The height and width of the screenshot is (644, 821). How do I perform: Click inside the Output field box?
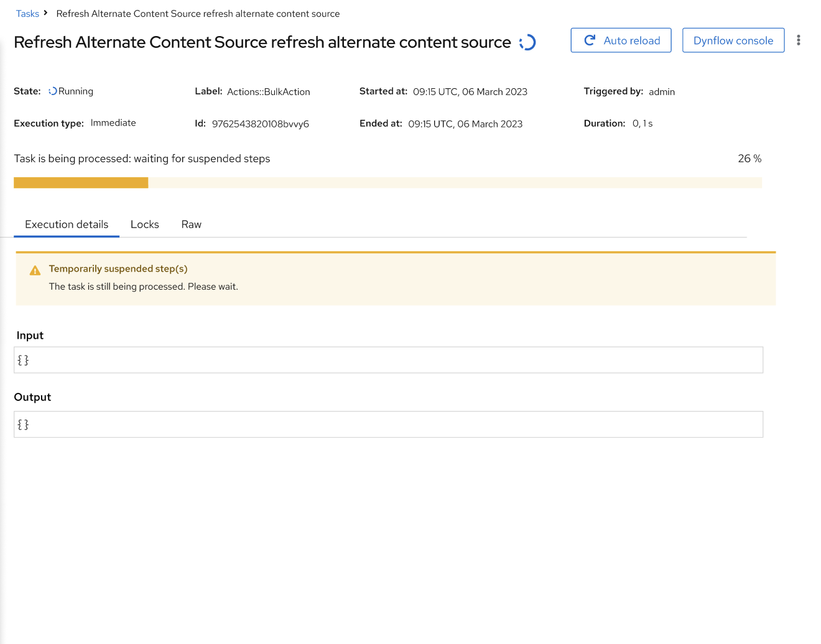tap(388, 425)
